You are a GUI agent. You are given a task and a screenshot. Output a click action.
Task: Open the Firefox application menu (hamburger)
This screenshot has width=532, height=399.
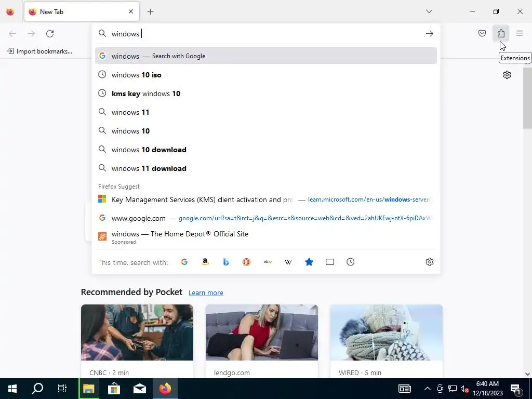pos(520,33)
